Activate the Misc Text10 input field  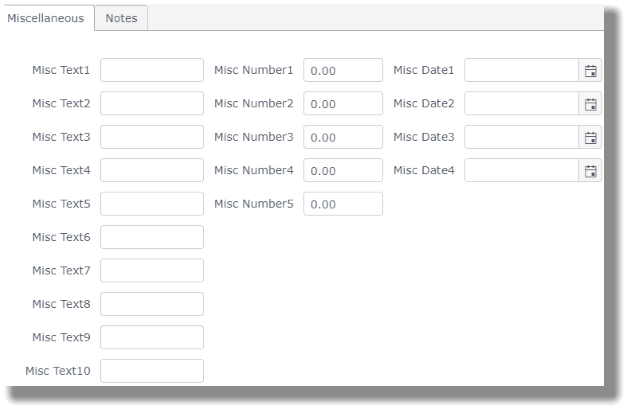(x=152, y=371)
